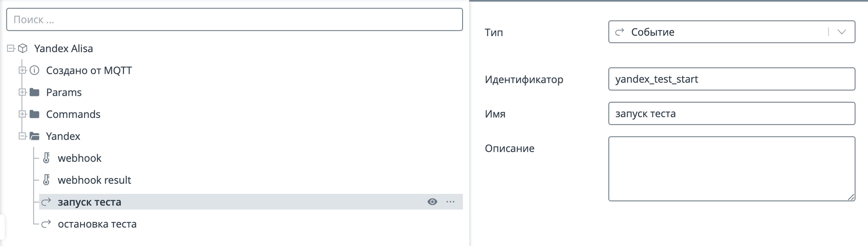
Task: Expand the Commands folder
Action: tap(23, 114)
